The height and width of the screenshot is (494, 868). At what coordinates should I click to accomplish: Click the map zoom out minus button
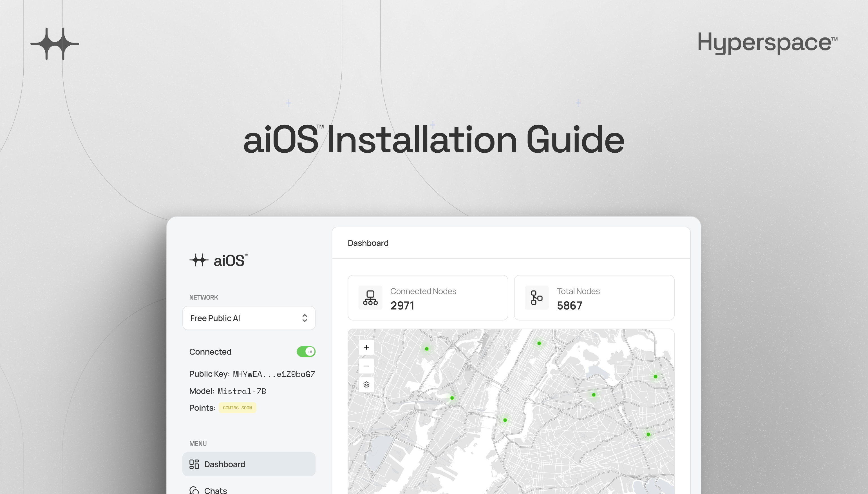pos(366,366)
